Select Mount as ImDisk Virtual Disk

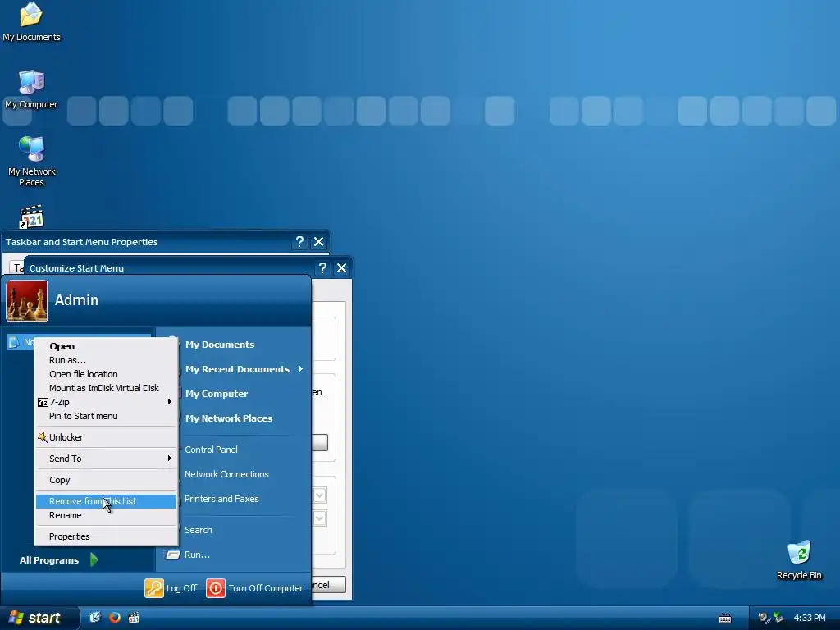tap(106, 388)
